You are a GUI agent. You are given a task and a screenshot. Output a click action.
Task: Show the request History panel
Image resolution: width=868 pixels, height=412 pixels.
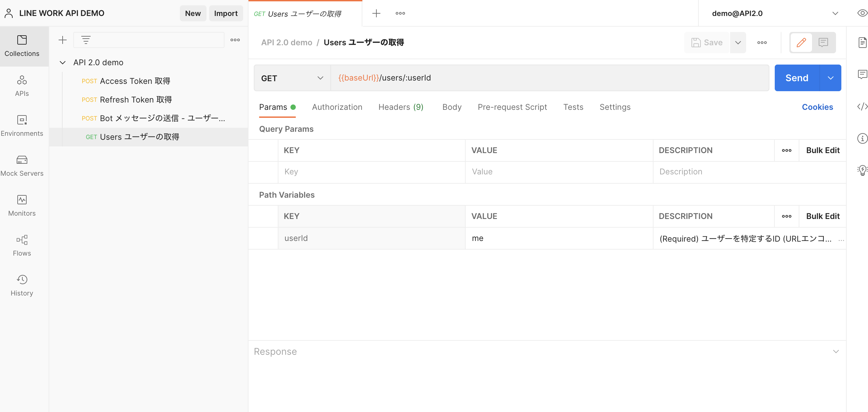22,285
